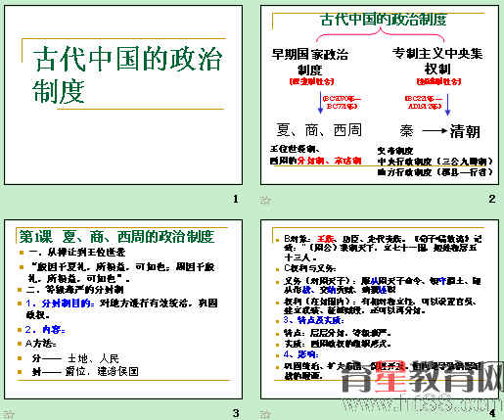Click slide number 1 label

click(x=236, y=199)
